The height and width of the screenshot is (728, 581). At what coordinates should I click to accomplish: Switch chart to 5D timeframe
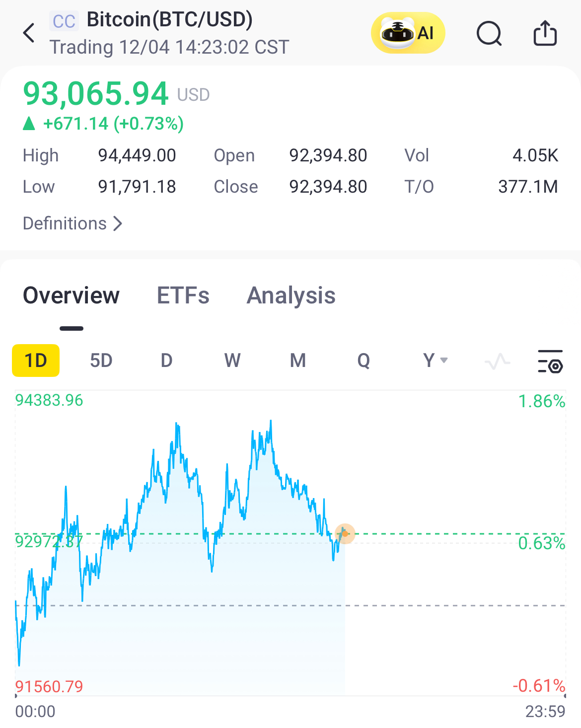point(101,361)
